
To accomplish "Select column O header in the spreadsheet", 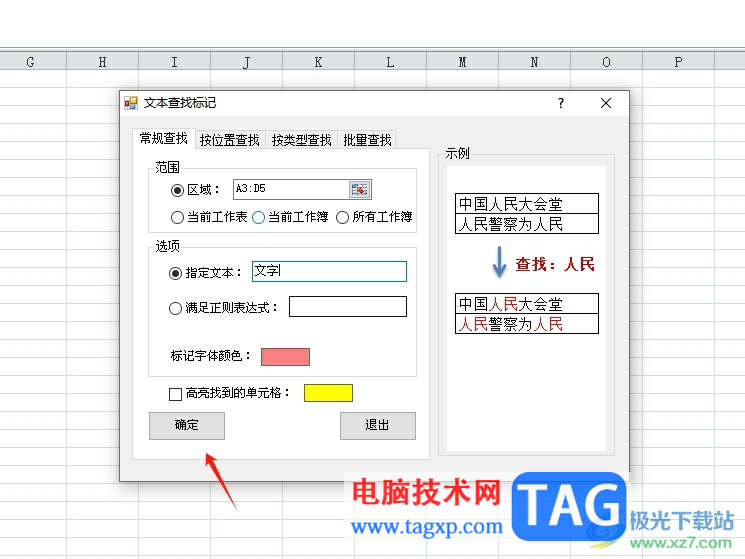I will tap(606, 62).
